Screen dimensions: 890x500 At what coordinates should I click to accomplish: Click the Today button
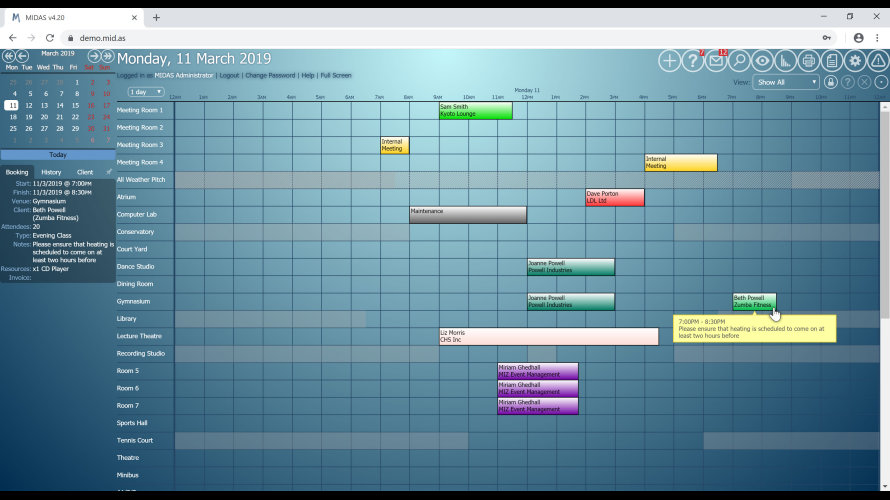pos(58,154)
